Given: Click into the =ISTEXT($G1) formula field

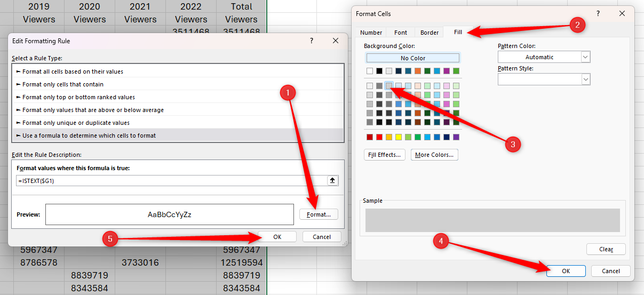Looking at the screenshot, I should (171, 181).
